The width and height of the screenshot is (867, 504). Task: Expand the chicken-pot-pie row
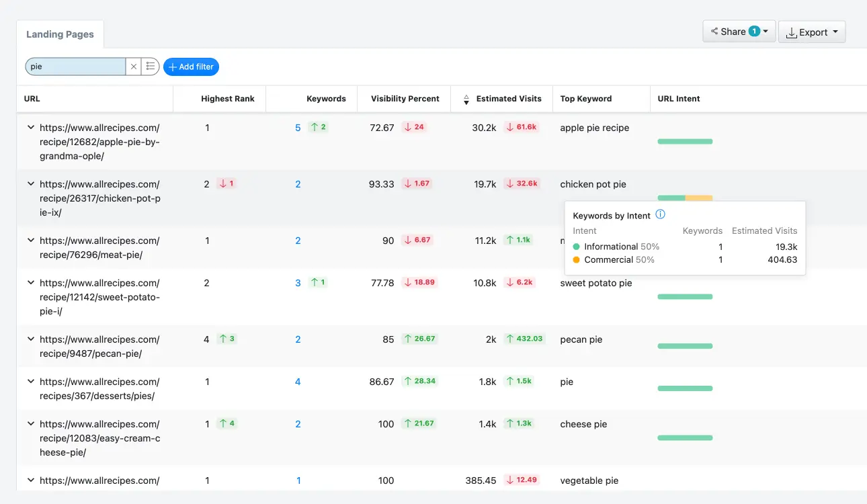click(30, 183)
